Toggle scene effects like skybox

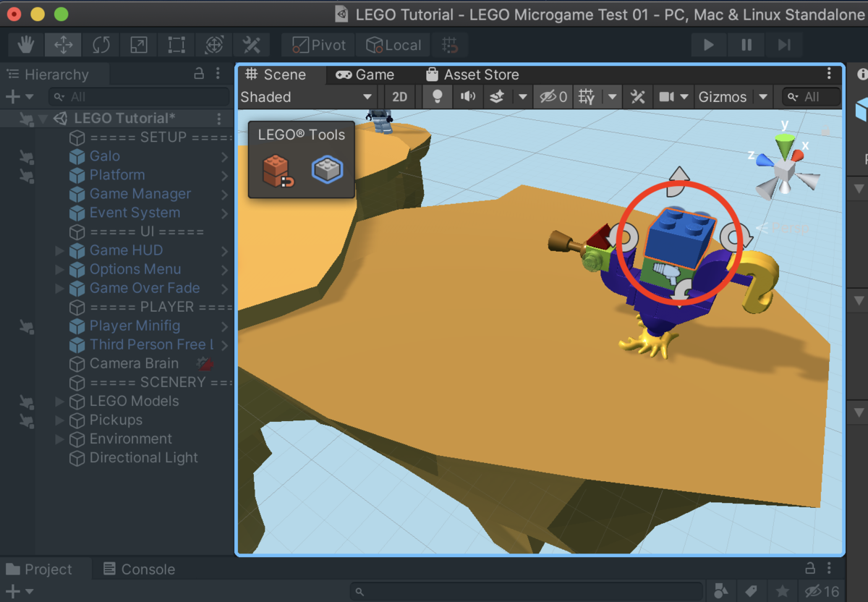(x=496, y=97)
